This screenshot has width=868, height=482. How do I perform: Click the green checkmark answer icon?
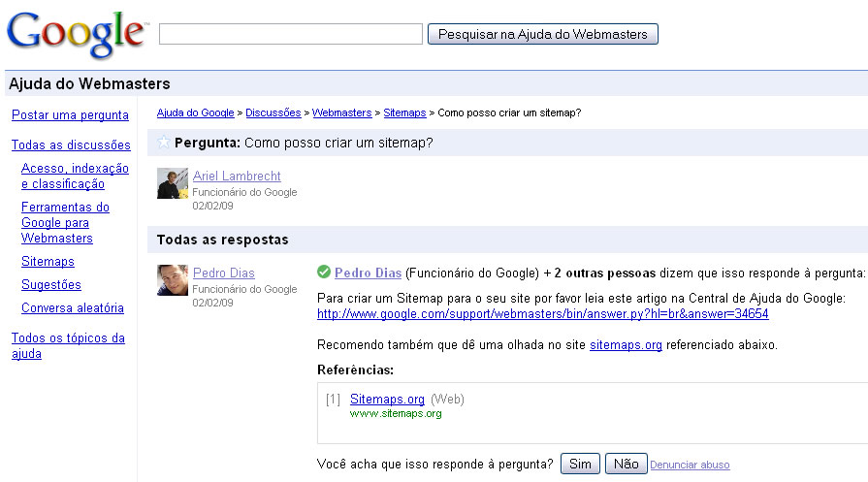324,273
